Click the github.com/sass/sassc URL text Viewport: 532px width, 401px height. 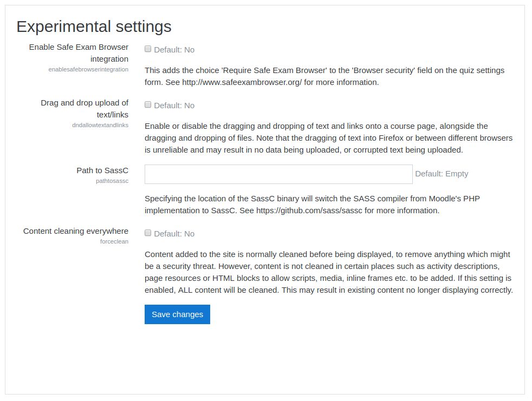(309, 211)
